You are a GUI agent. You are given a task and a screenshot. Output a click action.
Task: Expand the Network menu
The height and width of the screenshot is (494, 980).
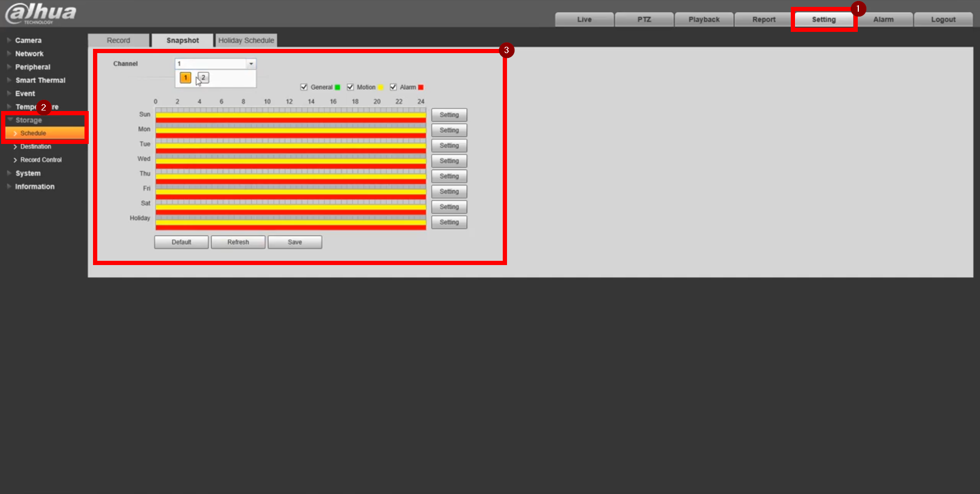point(29,54)
